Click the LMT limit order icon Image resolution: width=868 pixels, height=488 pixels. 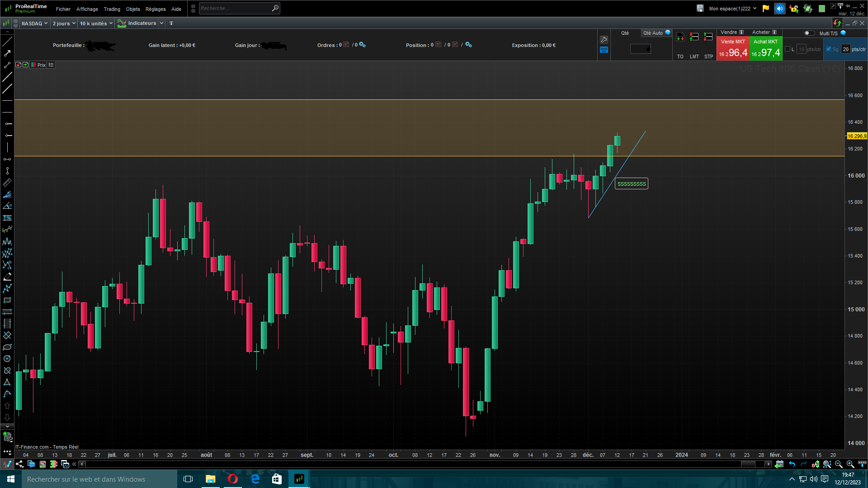694,37
